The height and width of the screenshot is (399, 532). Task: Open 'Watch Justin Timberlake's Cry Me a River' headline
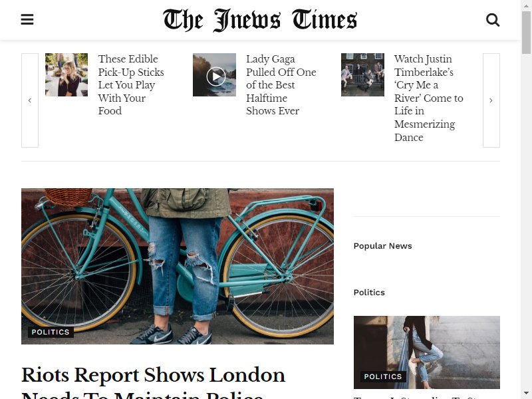[x=428, y=98]
